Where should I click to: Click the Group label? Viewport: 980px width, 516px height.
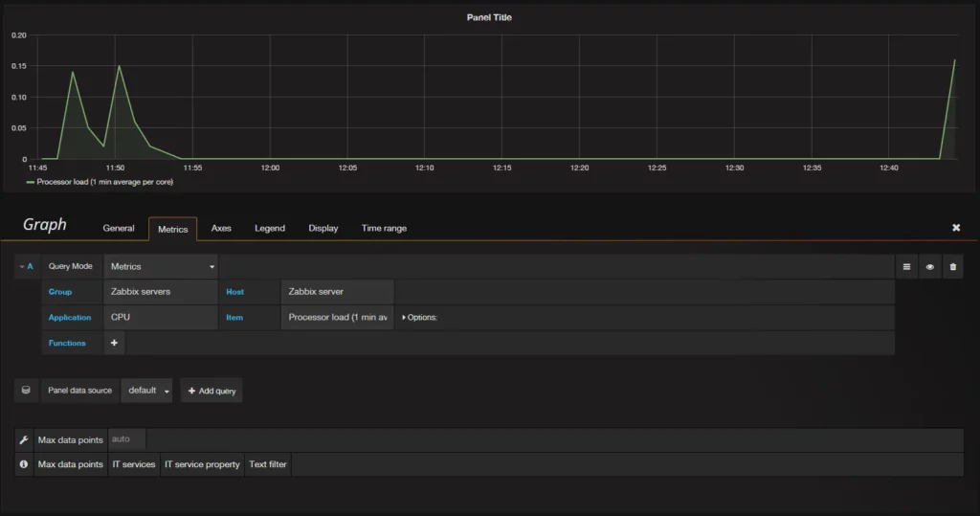(60, 291)
